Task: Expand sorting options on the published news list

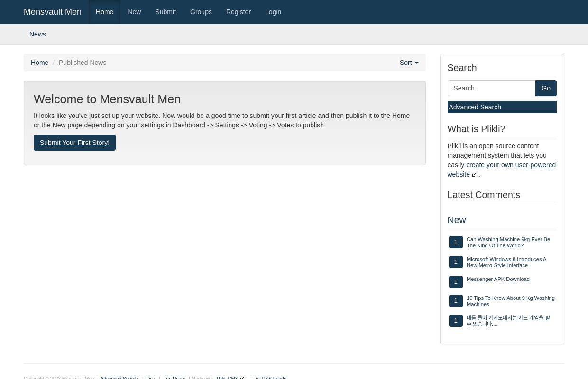Action: click(x=408, y=63)
